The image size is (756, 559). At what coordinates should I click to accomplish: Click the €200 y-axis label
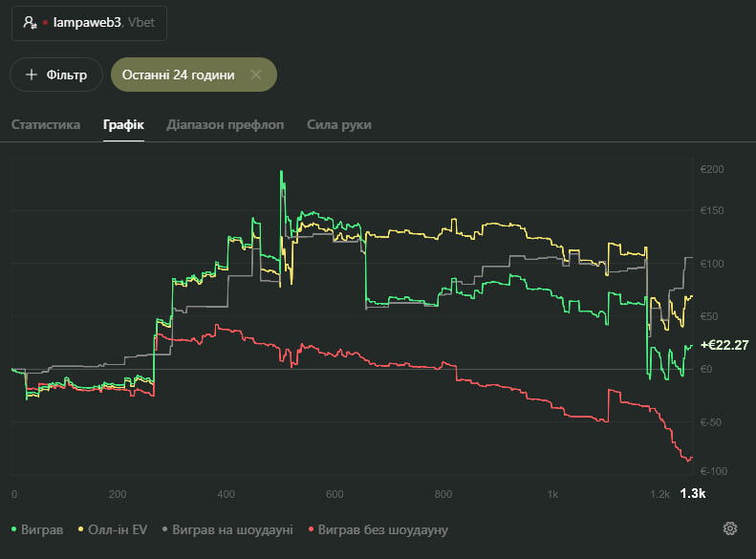(712, 170)
